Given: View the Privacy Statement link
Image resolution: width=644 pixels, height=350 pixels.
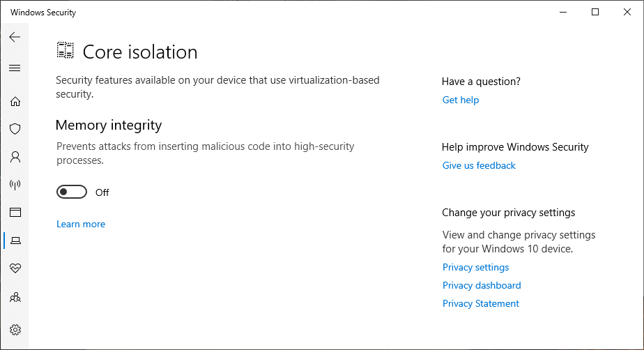Looking at the screenshot, I should (481, 304).
